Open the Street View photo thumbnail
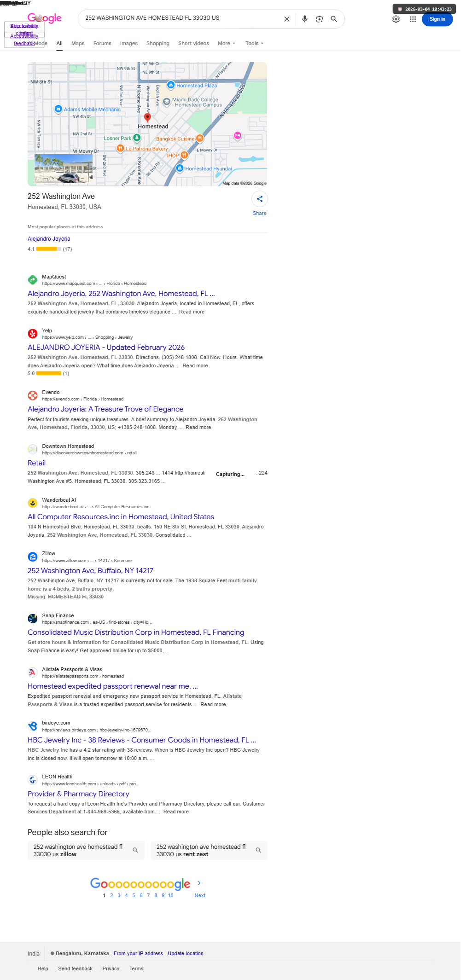The height and width of the screenshot is (980, 466). (x=64, y=169)
